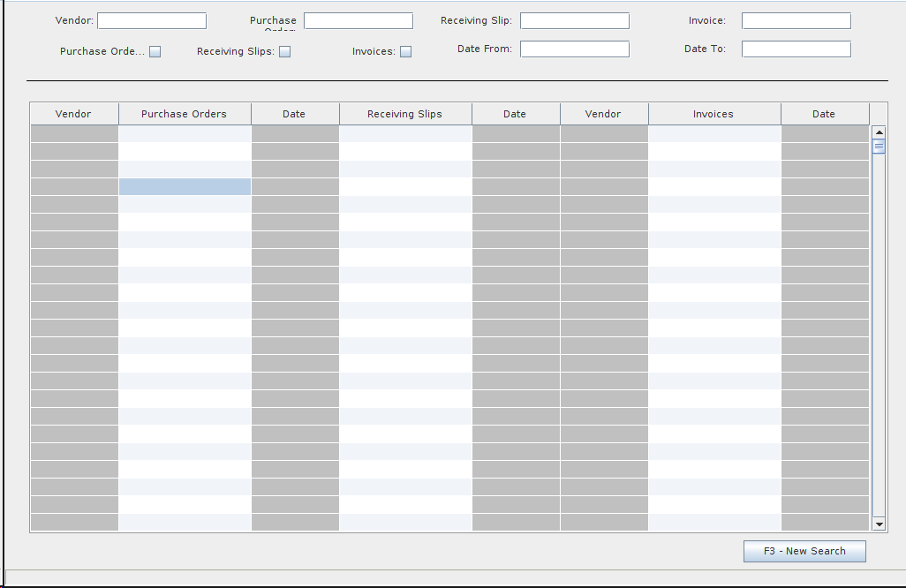Viewport: 906px width, 588px height.
Task: Focus the Purchase Order text field
Action: tap(359, 21)
